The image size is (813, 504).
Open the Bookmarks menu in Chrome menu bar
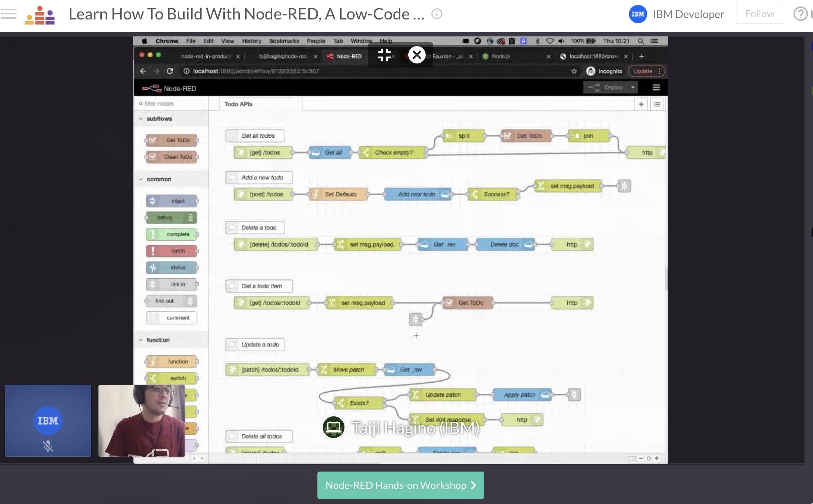tap(284, 41)
